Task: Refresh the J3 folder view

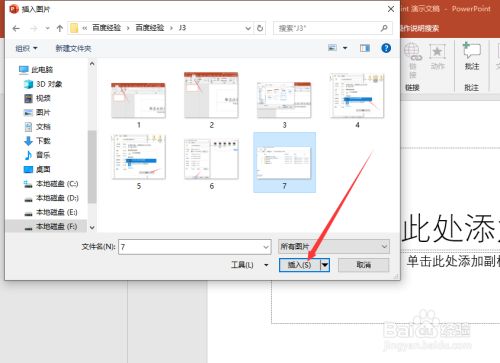Action: (x=260, y=28)
